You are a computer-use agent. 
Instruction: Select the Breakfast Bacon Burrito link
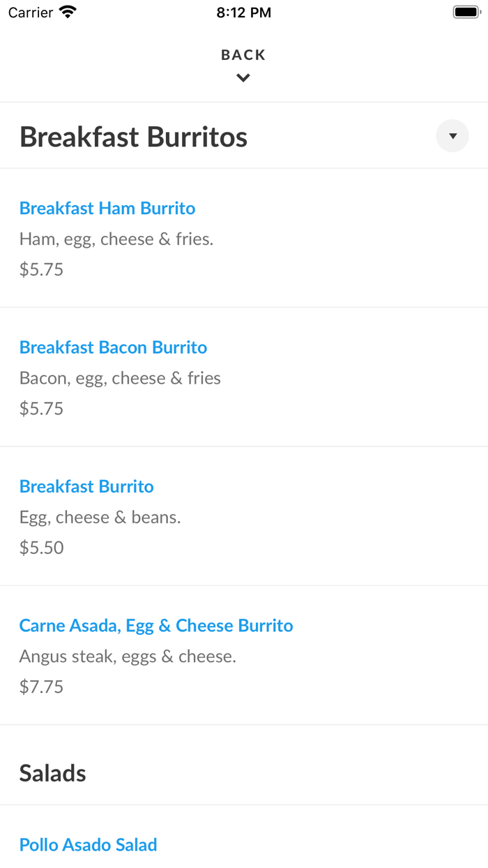(x=113, y=347)
